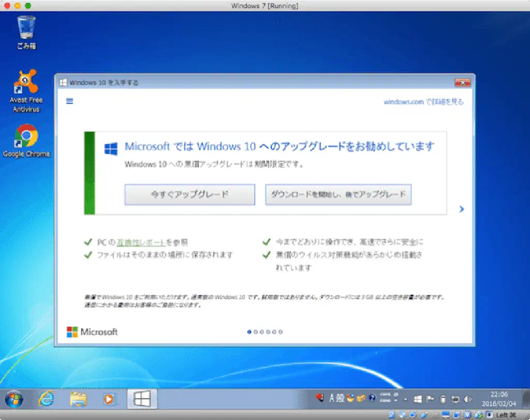This screenshot has width=530, height=420.
Task: Click the volume speaker tray icon
Action: [468, 399]
